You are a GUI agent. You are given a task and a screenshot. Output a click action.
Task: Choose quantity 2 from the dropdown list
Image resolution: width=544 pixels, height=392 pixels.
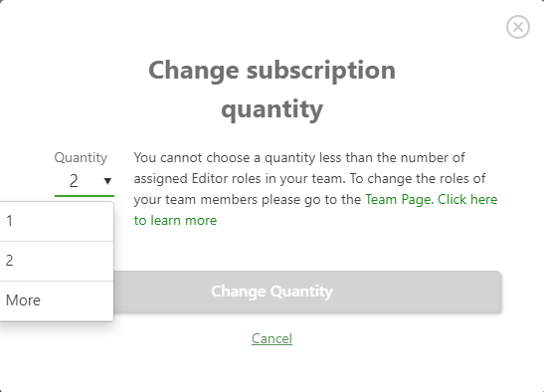pos(57,261)
